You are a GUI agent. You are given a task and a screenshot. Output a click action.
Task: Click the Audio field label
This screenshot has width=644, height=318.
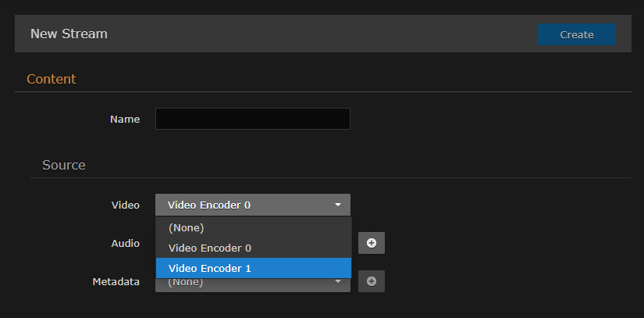[x=125, y=243]
